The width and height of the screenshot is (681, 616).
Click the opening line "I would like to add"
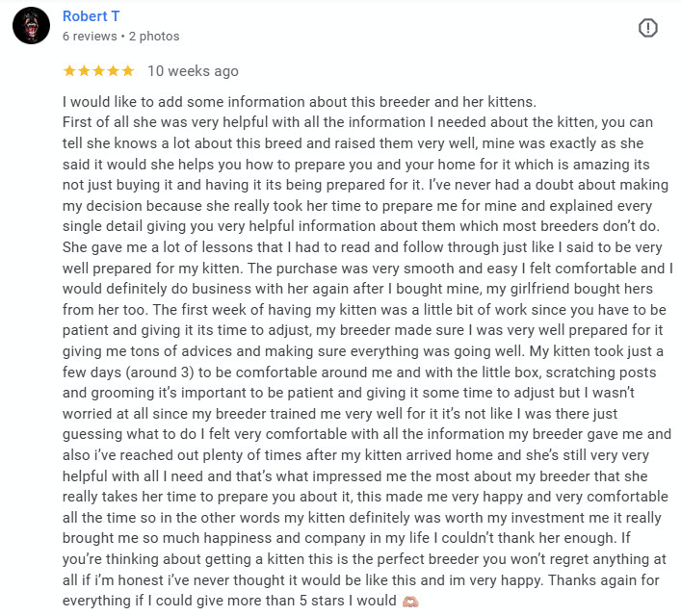point(125,102)
